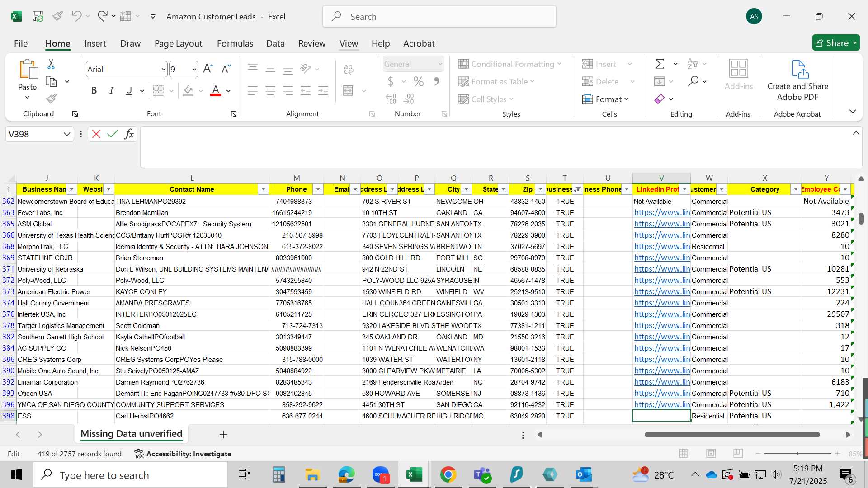Viewport: 868px width, 488px height.
Task: Select the Cut scissors icon
Action: coord(51,64)
